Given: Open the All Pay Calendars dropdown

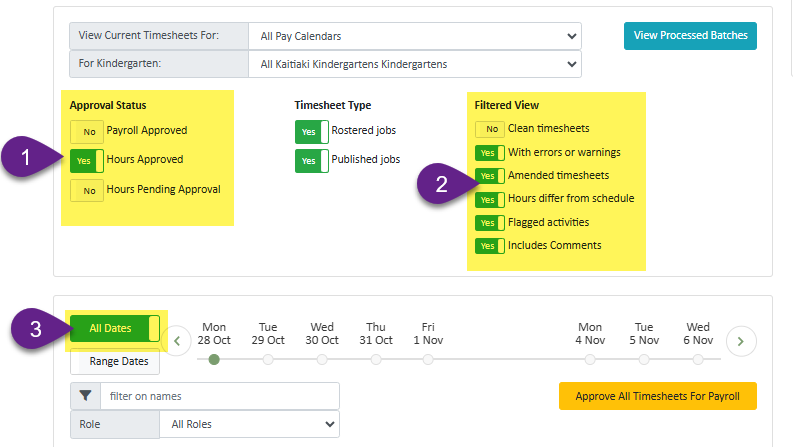Looking at the screenshot, I should [x=414, y=36].
